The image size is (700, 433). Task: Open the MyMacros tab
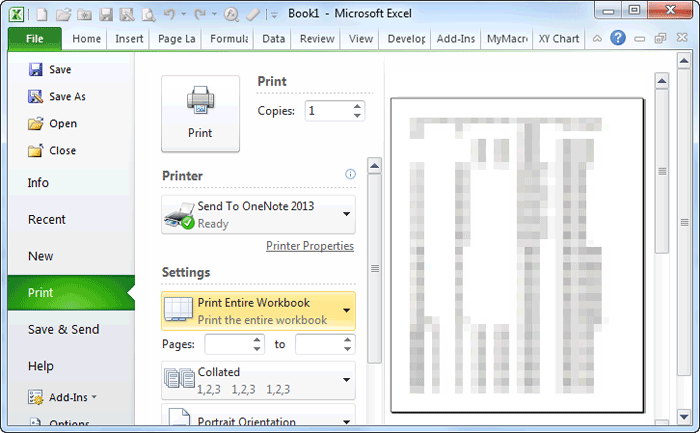(x=507, y=39)
